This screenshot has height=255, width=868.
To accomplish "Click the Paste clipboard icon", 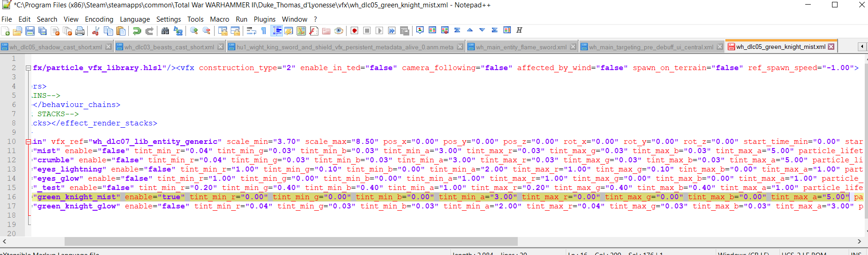I will (x=121, y=31).
